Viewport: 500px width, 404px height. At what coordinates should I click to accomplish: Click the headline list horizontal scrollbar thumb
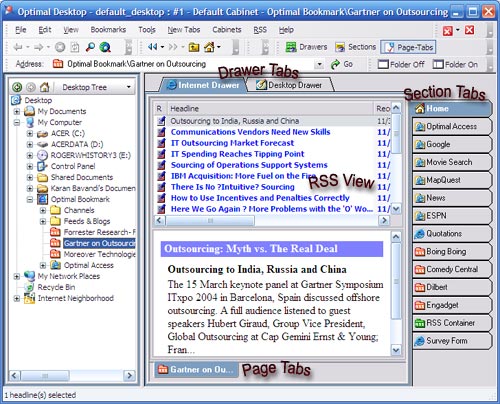tap(210, 220)
